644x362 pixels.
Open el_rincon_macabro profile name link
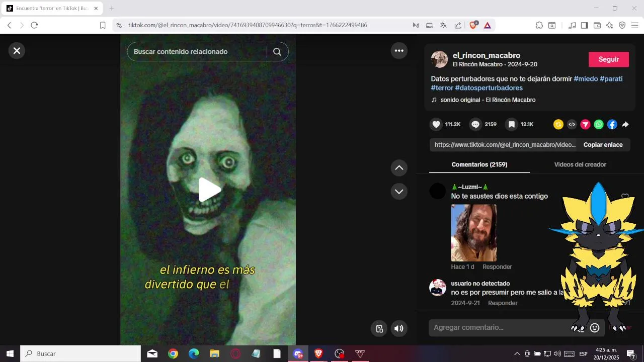coord(487,55)
